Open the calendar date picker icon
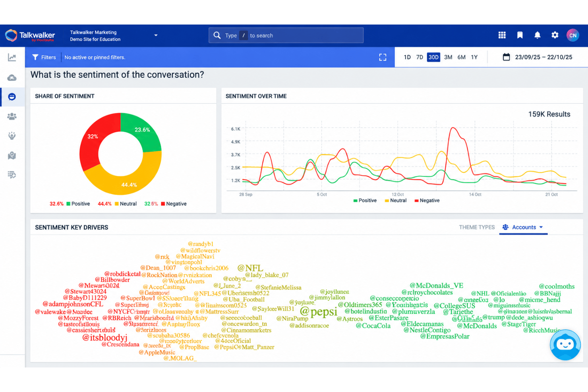This screenshot has height=392, width=588. click(506, 57)
